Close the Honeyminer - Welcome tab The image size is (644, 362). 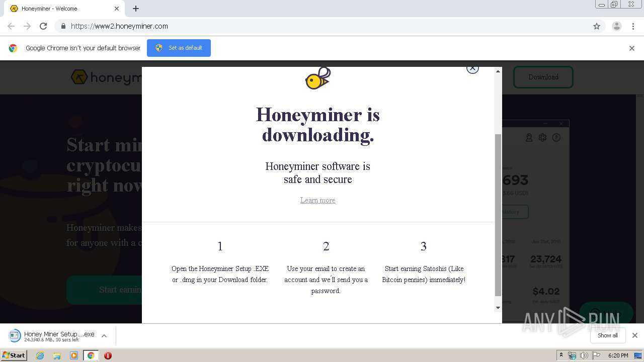pos(117,9)
